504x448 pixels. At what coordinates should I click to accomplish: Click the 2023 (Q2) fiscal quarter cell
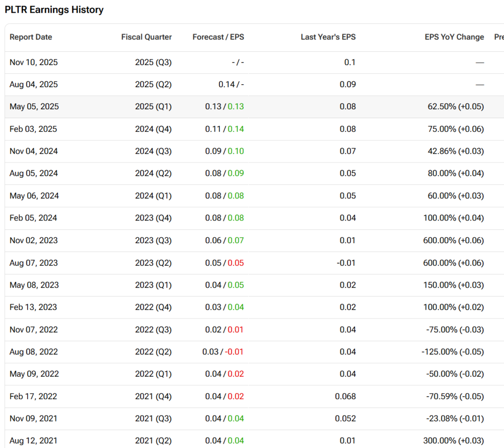154,263
